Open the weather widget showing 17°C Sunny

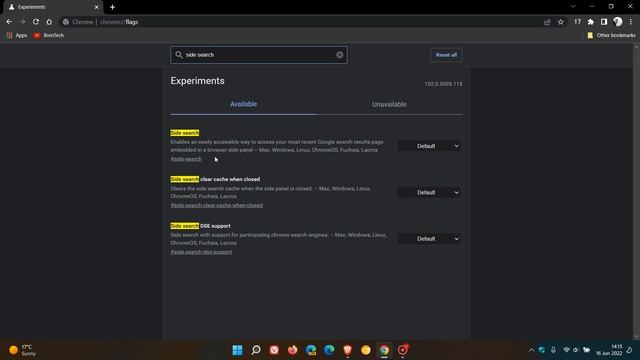point(23,350)
